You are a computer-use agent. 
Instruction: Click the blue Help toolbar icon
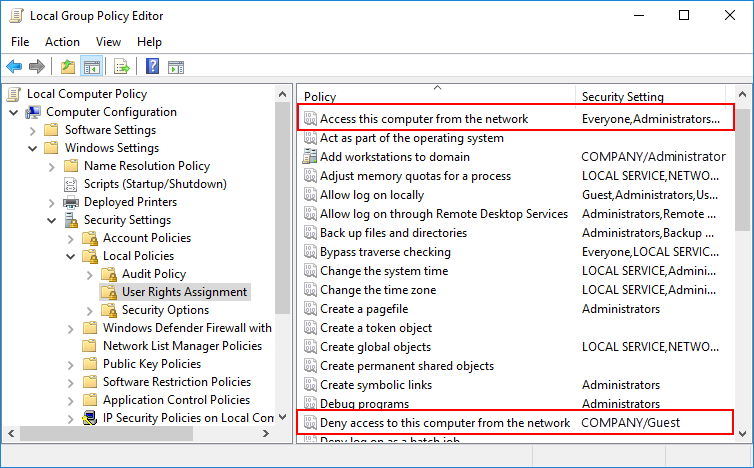click(152, 67)
